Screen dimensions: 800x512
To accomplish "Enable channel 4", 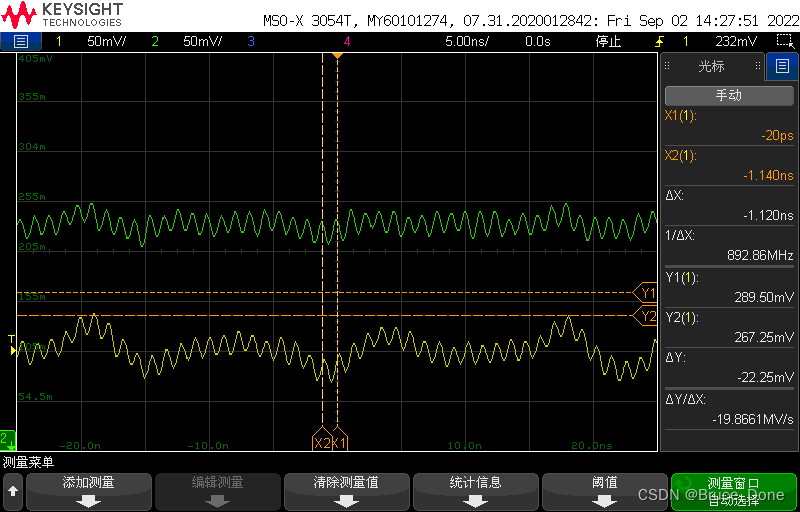I will (347, 41).
